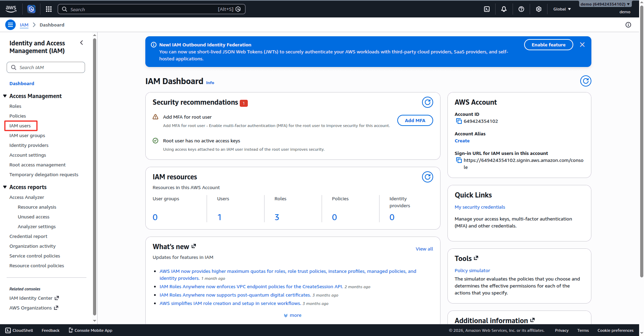Open Policies in side navigation
The height and width of the screenshot is (336, 644).
pos(18,116)
